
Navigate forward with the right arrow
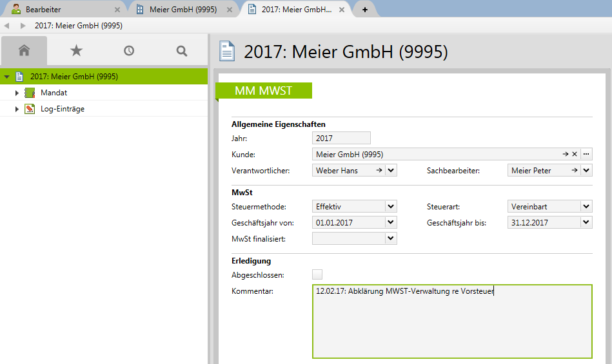click(x=23, y=26)
